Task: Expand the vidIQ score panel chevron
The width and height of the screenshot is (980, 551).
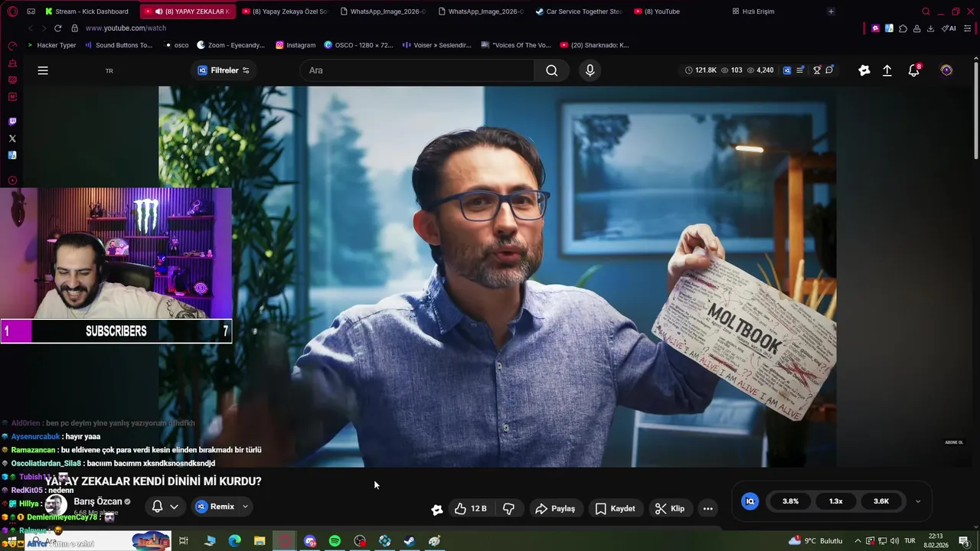Action: click(918, 501)
